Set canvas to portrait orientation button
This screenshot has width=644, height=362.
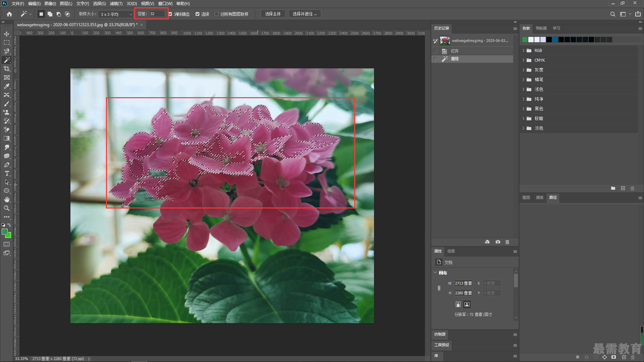click(458, 305)
